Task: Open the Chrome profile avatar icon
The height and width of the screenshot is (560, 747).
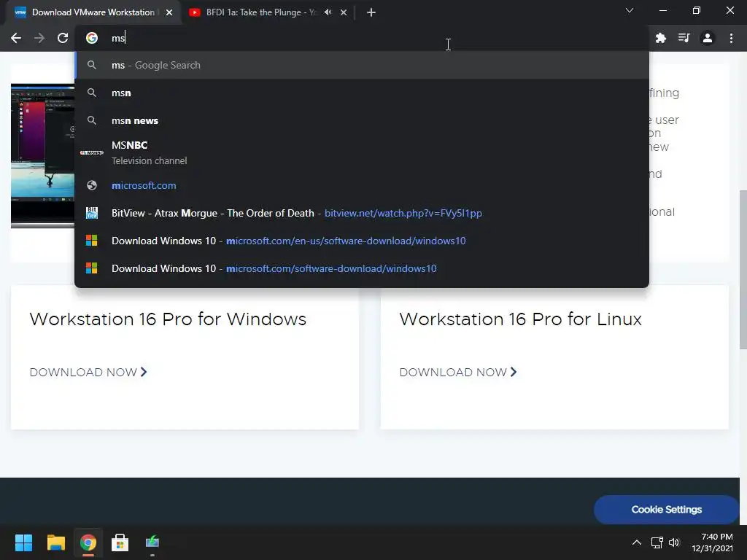Action: click(x=708, y=38)
